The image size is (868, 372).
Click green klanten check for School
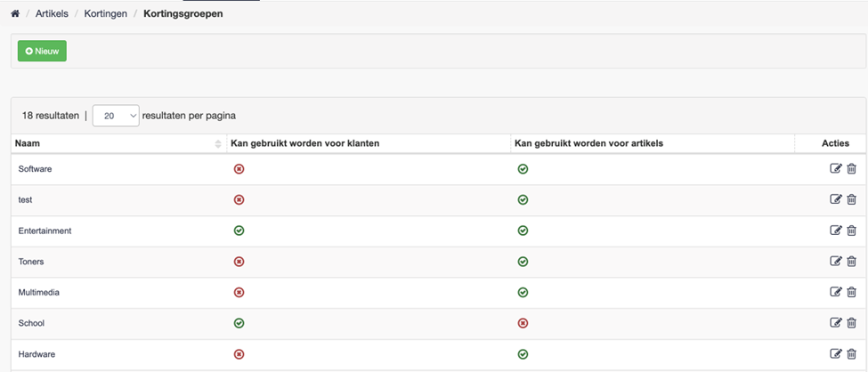pyautogui.click(x=239, y=323)
